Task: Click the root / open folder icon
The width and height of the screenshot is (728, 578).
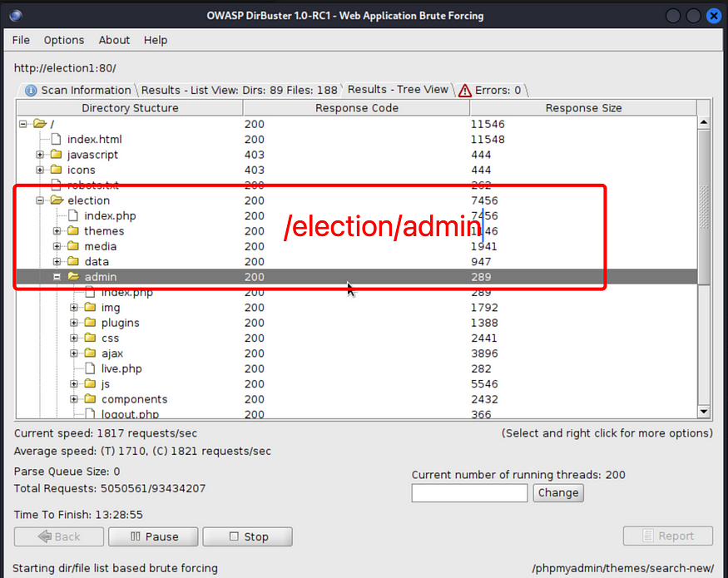Action: point(40,123)
